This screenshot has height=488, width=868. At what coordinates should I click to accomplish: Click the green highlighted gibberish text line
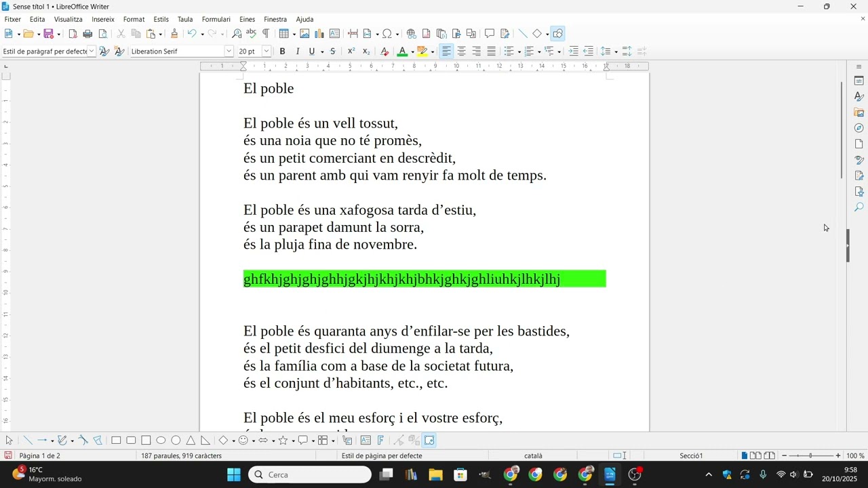click(401, 279)
